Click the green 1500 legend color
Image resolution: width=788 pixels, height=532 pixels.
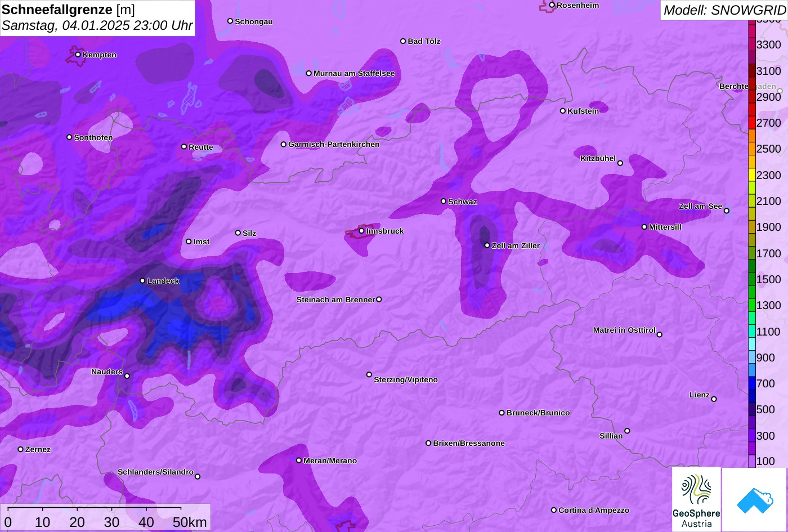pos(752,279)
